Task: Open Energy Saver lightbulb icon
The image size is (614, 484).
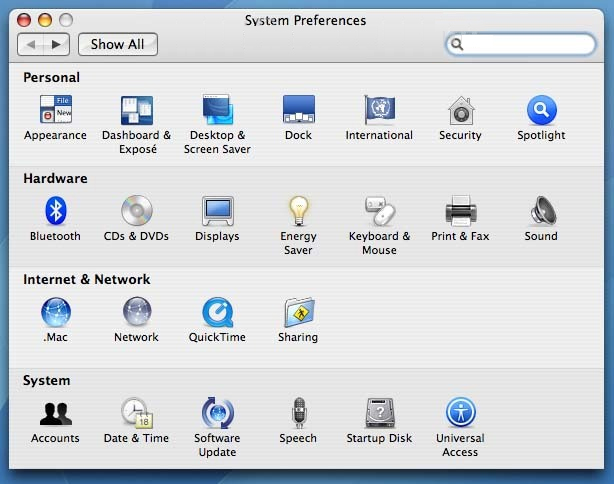Action: (298, 210)
